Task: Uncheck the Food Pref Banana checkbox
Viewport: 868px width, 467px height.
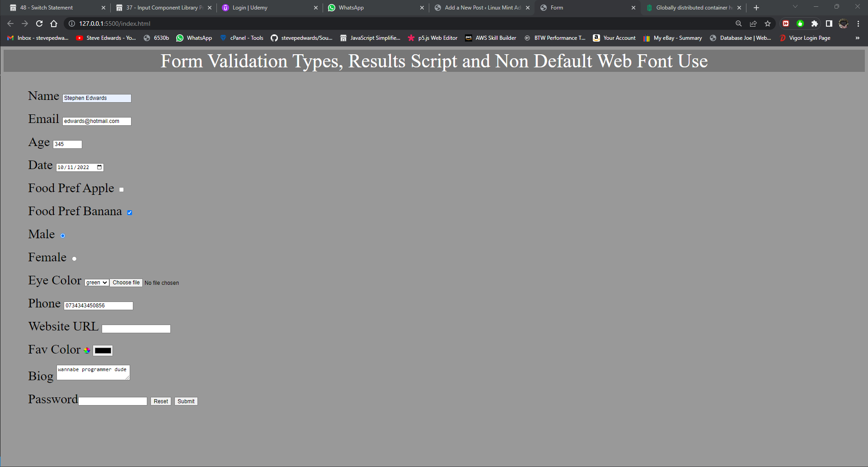Action: [130, 212]
